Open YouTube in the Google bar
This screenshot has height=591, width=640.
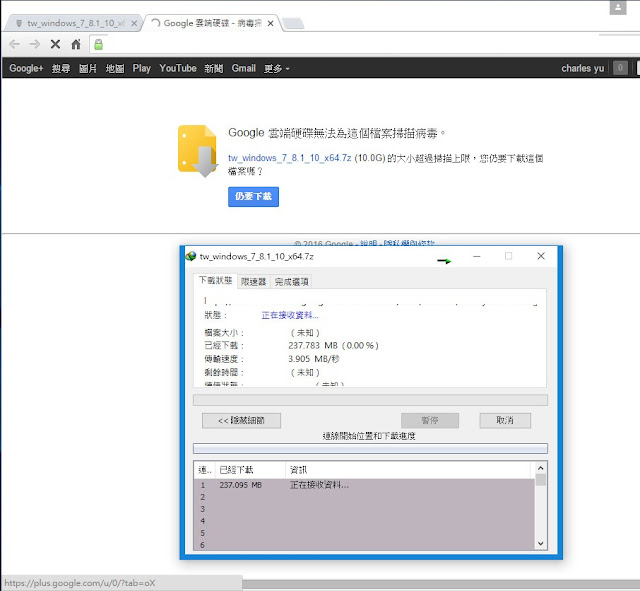pyautogui.click(x=178, y=68)
